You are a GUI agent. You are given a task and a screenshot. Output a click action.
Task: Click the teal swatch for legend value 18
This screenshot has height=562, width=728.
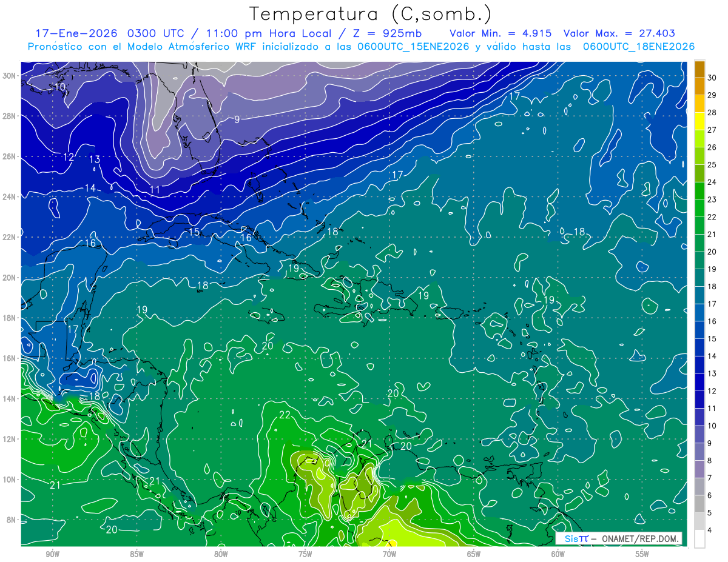(699, 278)
